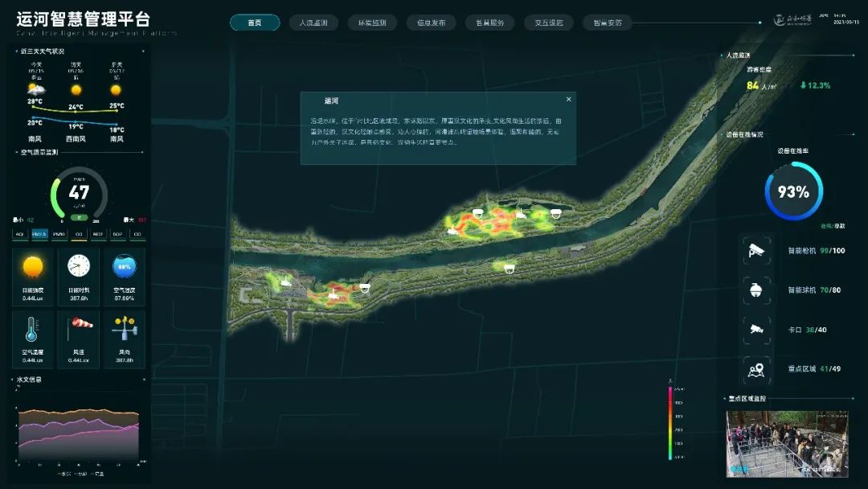The width and height of the screenshot is (868, 489).
Task: Click the humidity droplet icon for 空气湿度
Action: (125, 265)
